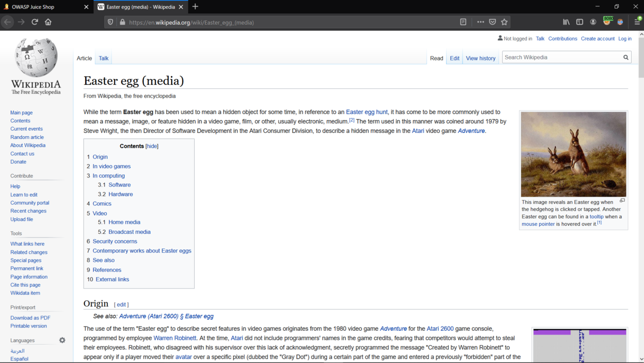Viewport: 644px width, 363px height.
Task: Open Firefox account icon
Action: (x=593, y=22)
